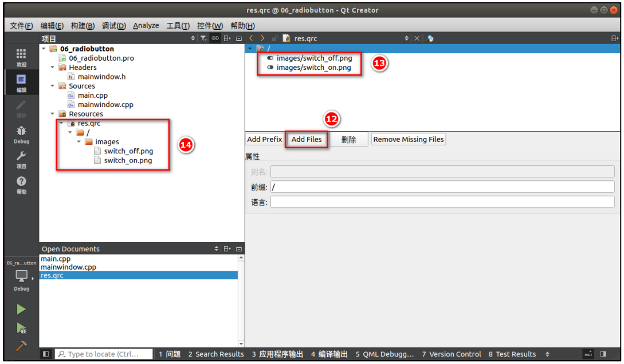Image resolution: width=624 pixels, height=364 pixels.
Task: Open the 调试(D) menu
Action: (x=114, y=25)
